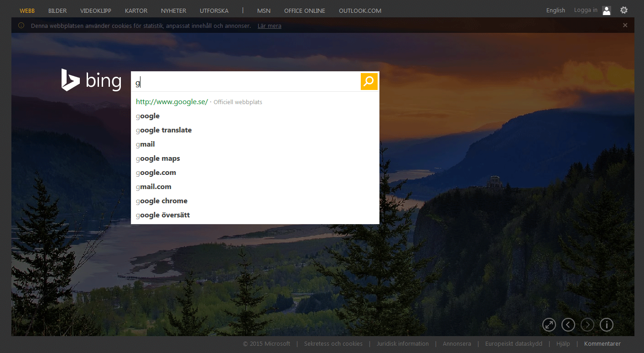This screenshot has height=353, width=644.
Task: Open the Annonsera footer link
Action: click(x=457, y=344)
